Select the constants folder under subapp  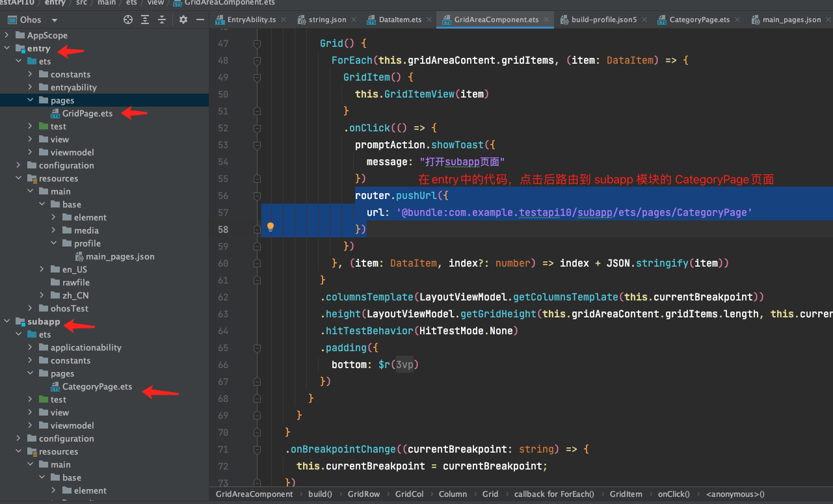[x=70, y=360]
